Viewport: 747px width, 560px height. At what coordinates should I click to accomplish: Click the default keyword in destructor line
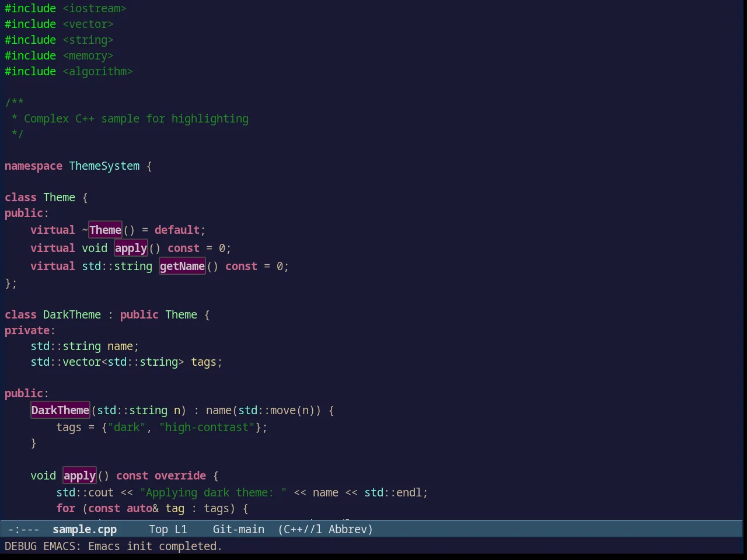click(x=177, y=230)
